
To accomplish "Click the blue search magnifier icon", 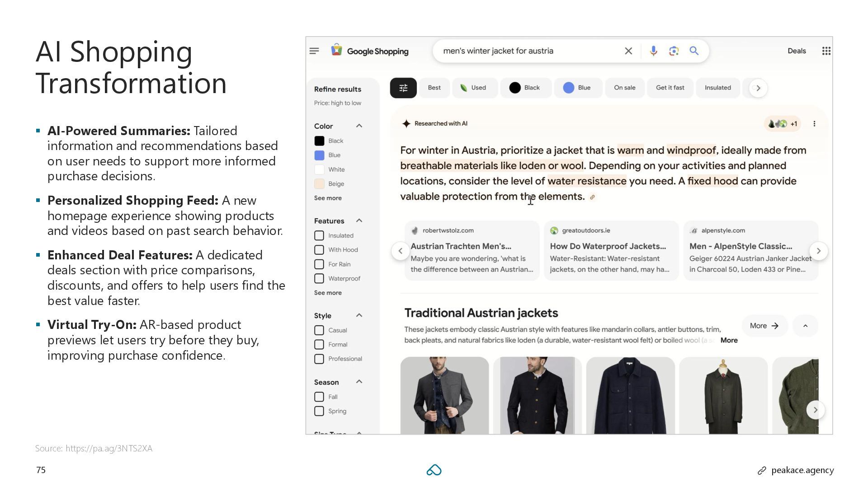I will coord(694,51).
